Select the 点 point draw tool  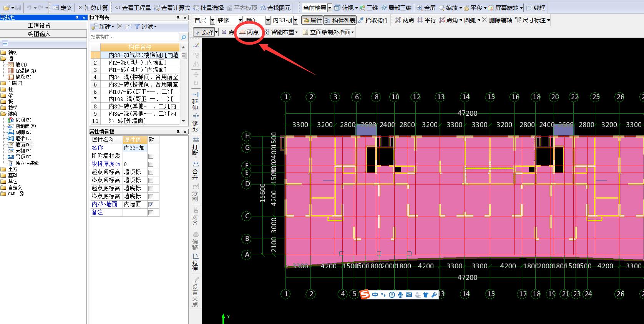coord(228,32)
